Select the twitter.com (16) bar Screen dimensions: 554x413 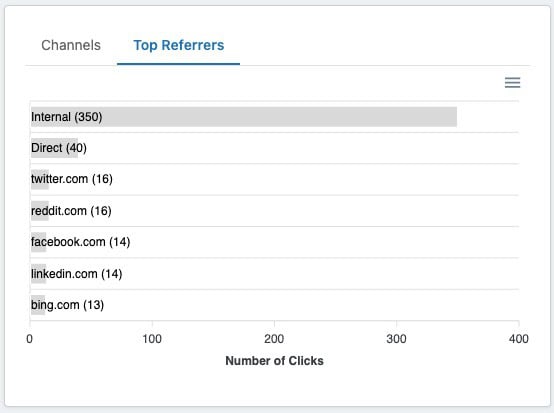click(x=40, y=179)
